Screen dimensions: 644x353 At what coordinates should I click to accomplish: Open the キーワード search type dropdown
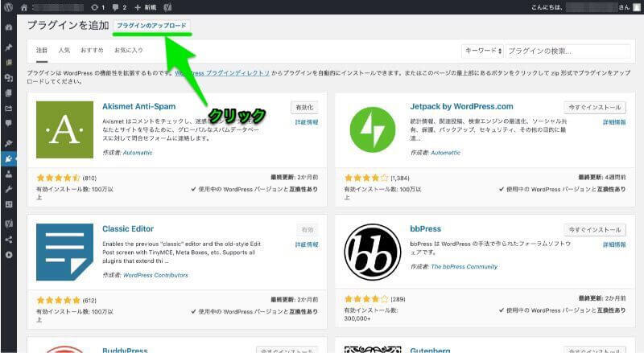click(483, 51)
